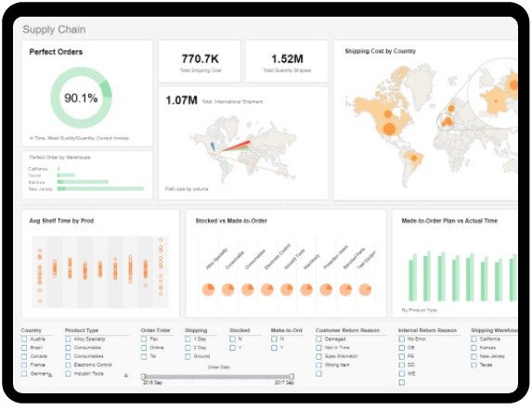Expand the Product Type list arrow
Screen dimensions: 532x410
(126, 376)
